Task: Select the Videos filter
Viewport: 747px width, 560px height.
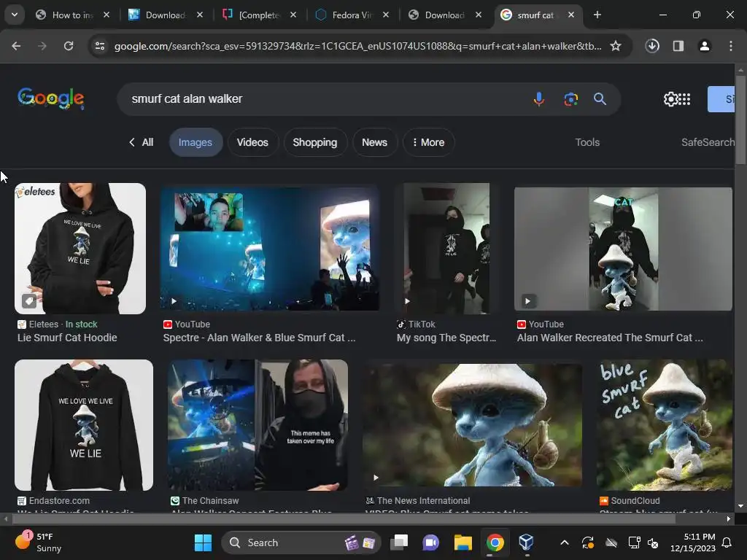Action: 252,142
